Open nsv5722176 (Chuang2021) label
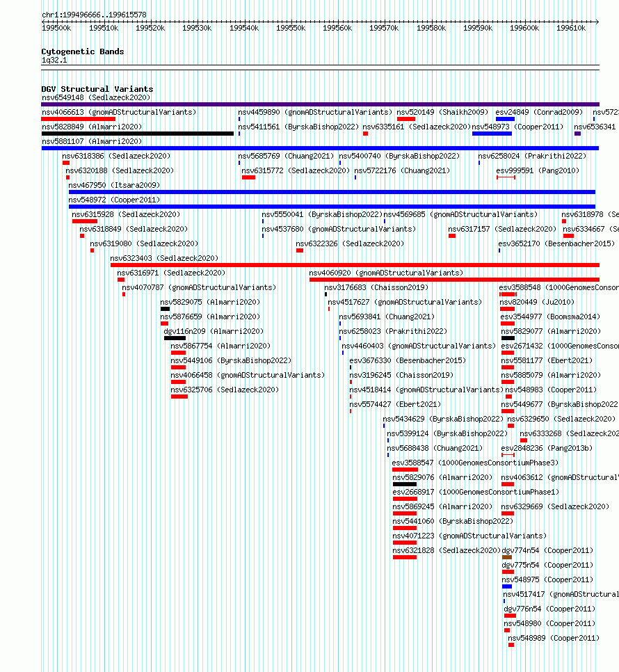This screenshot has height=672, width=619. (x=402, y=170)
